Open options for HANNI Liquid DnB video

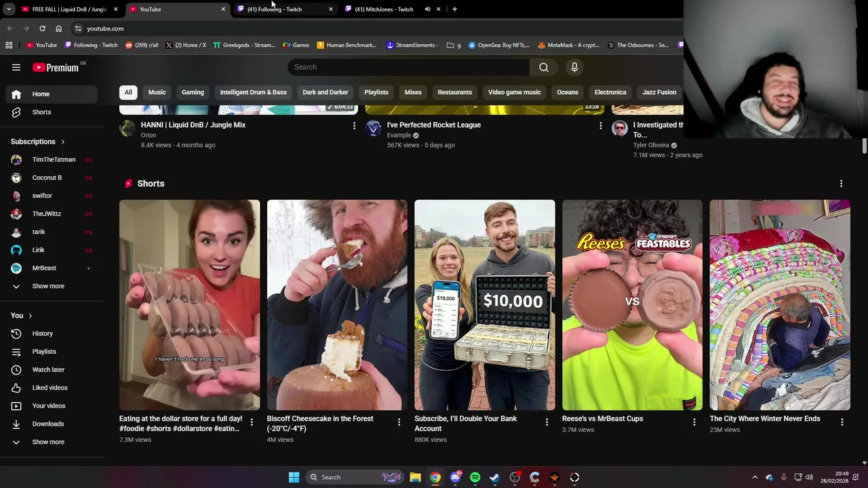click(x=354, y=125)
